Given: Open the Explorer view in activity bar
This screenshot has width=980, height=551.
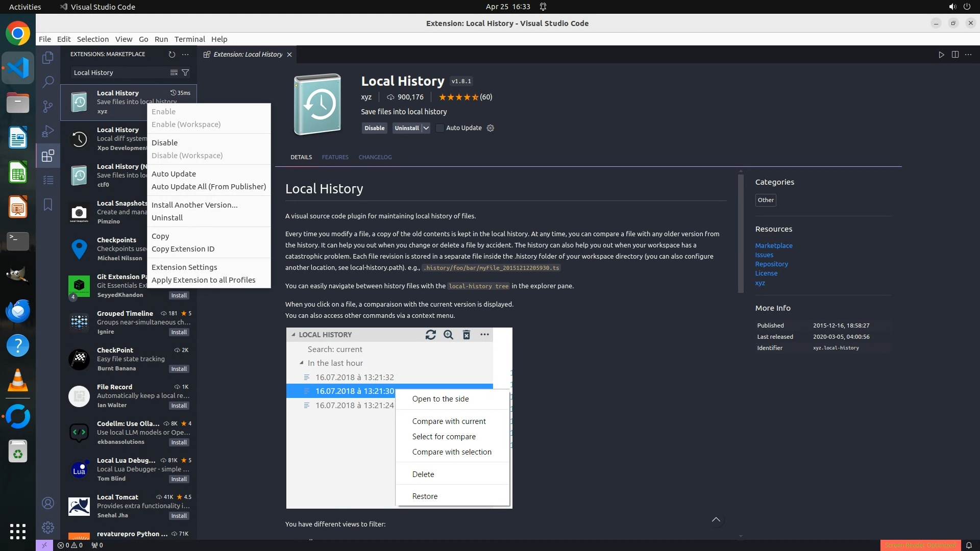Looking at the screenshot, I should 48,58.
